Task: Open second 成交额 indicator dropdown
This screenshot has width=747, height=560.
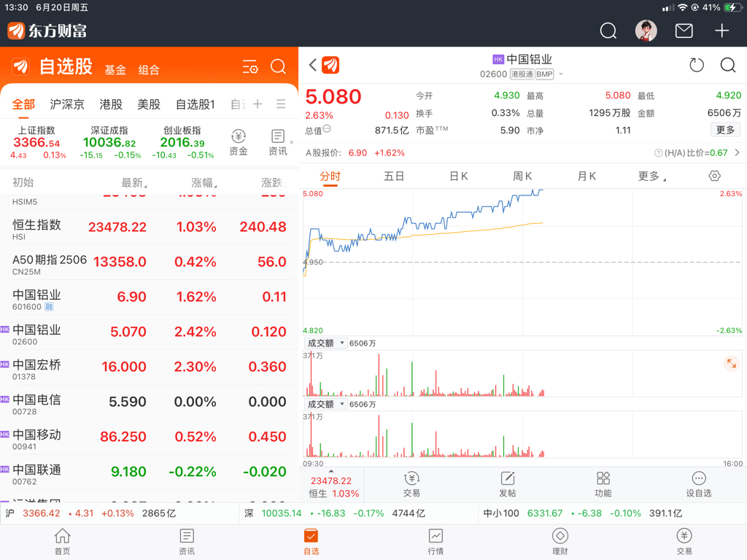Action: coord(326,404)
